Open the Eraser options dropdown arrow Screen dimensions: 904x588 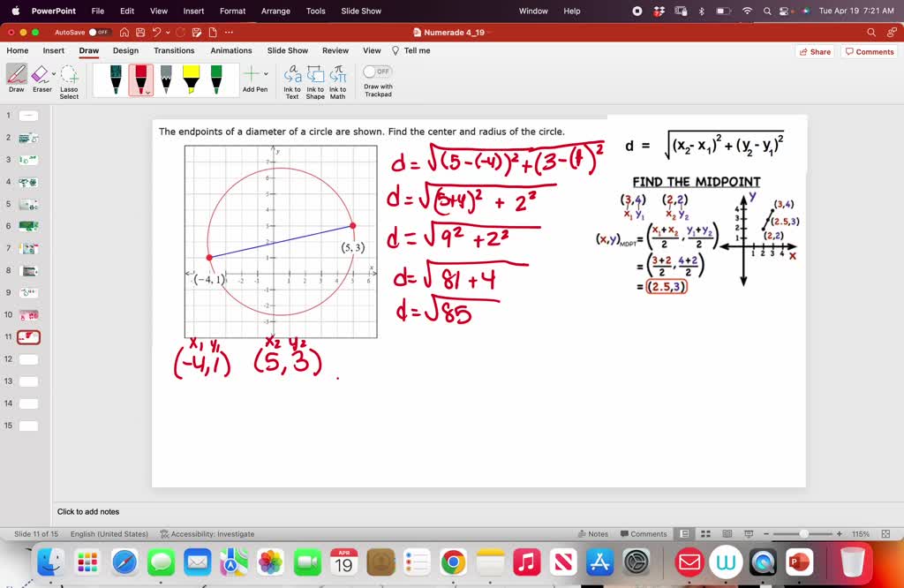pyautogui.click(x=52, y=72)
